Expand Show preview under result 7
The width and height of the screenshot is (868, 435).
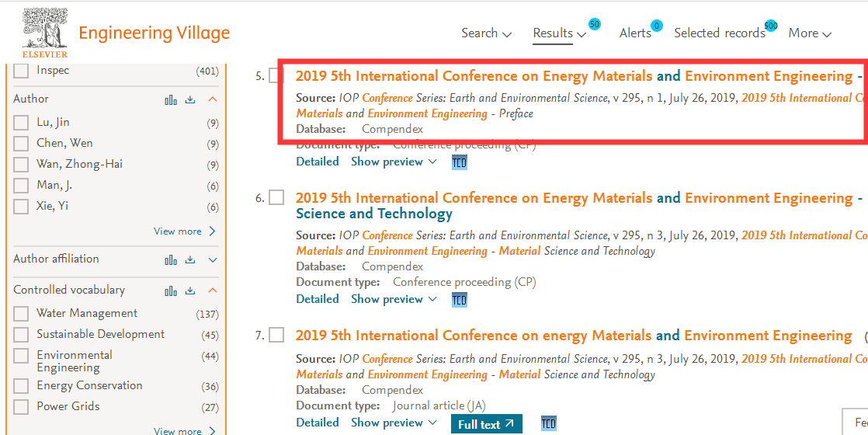pyautogui.click(x=394, y=423)
